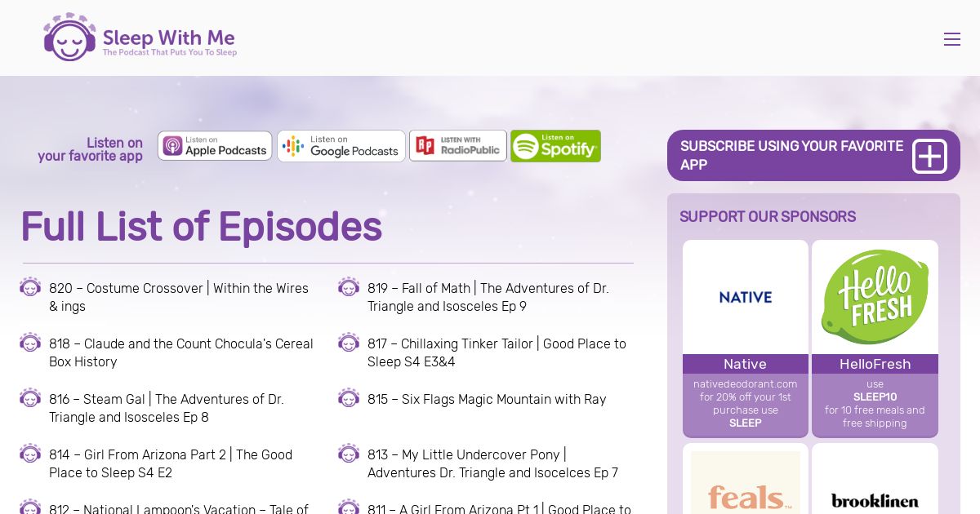This screenshot has width=980, height=514.
Task: Open episode 820 Costume Crossover link
Action: (x=179, y=297)
